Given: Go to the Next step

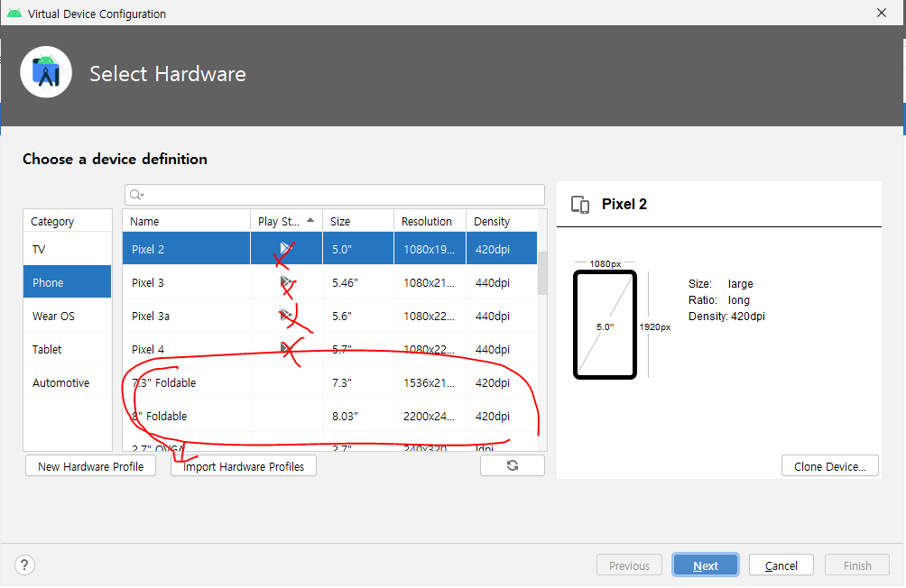Looking at the screenshot, I should [x=706, y=565].
